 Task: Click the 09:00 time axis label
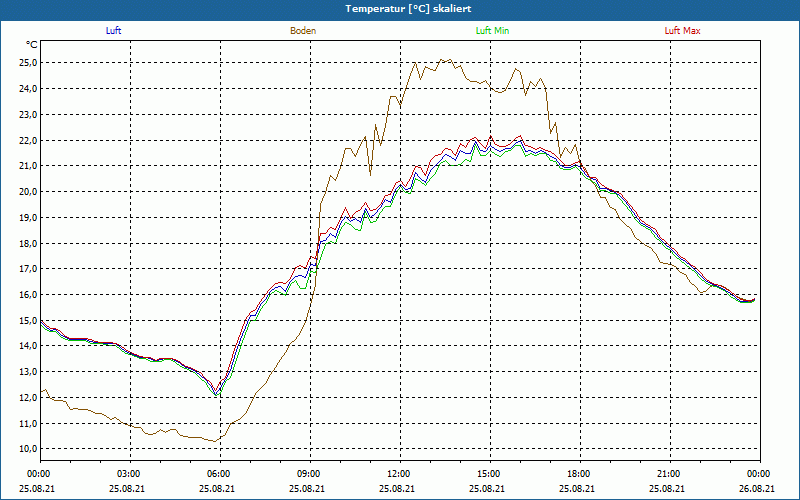coord(310,474)
